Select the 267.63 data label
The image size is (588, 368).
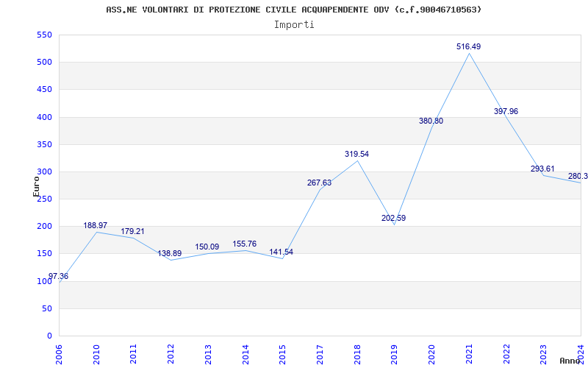click(319, 183)
